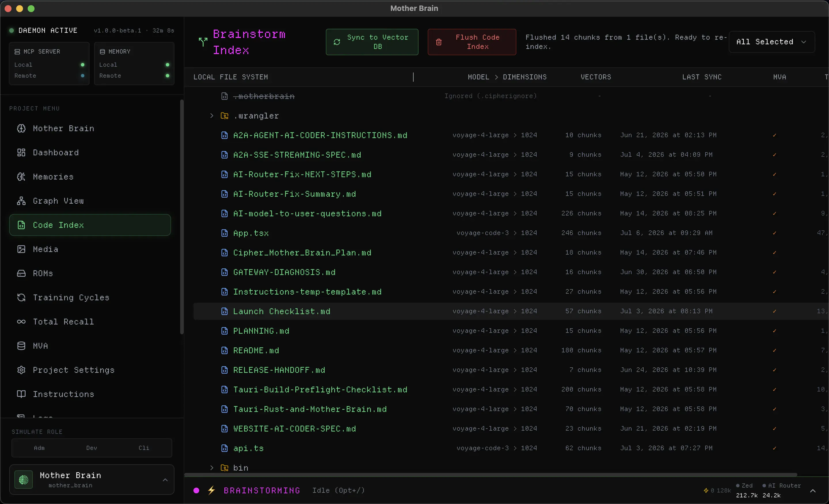829x504 pixels.
Task: Click the Total Recall infinity icon
Action: 21,322
